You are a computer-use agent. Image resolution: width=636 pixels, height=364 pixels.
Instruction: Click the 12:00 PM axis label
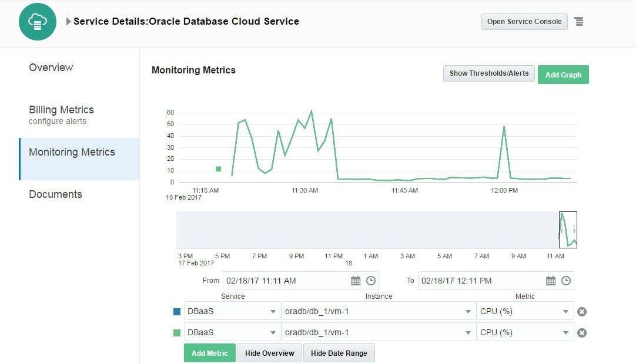[x=504, y=190]
